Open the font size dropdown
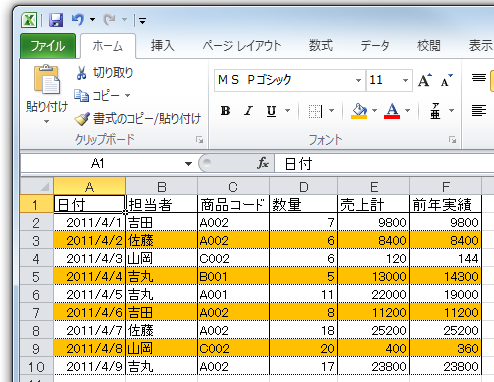Viewport: 494px width, 382px height. (405, 80)
